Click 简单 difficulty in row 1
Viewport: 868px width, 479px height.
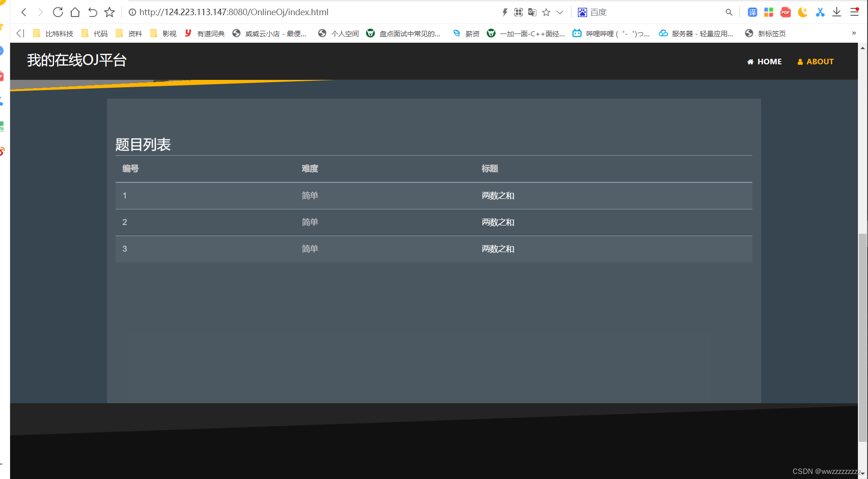click(x=310, y=196)
